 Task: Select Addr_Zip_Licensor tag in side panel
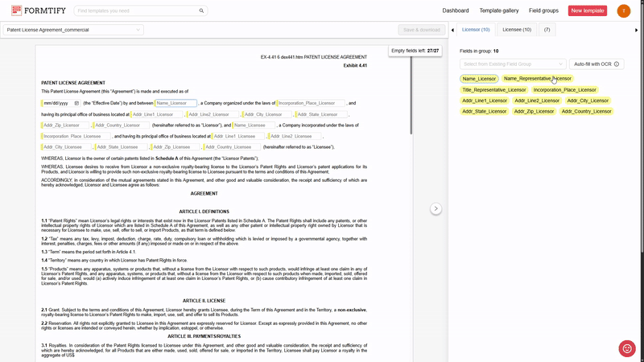(534, 111)
